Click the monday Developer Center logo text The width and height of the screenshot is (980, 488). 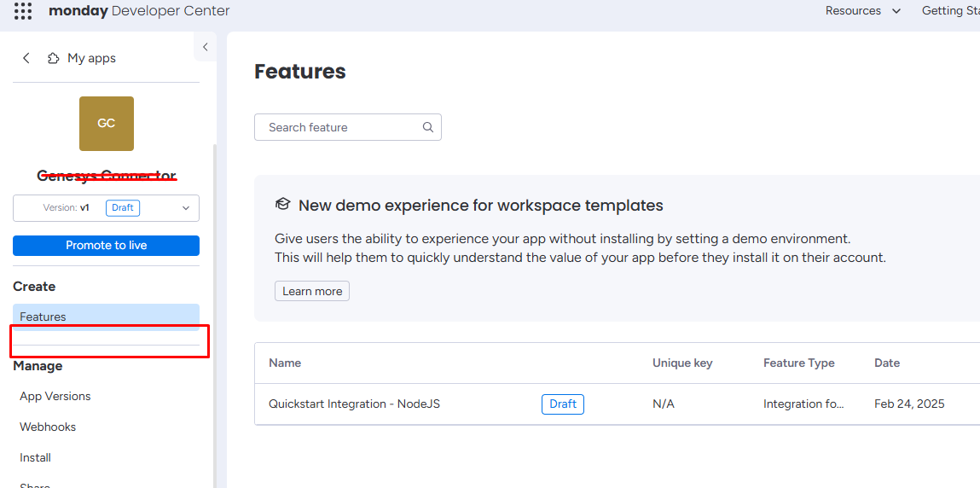click(139, 10)
